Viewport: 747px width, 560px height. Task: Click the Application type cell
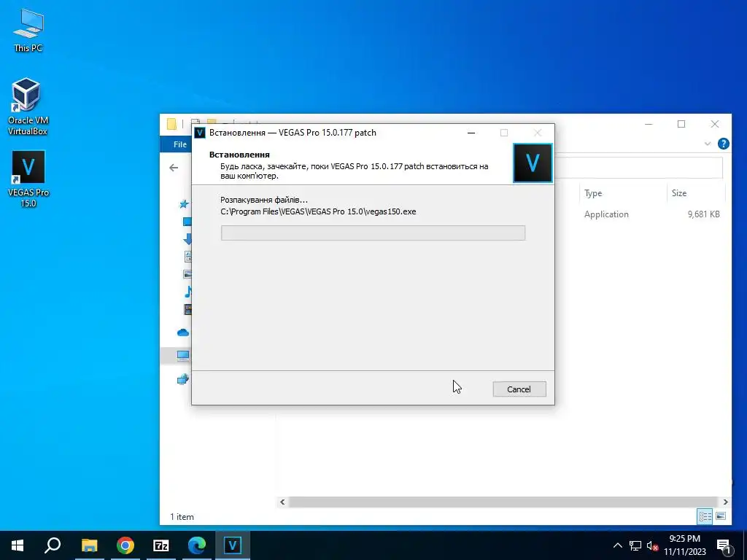pos(606,214)
